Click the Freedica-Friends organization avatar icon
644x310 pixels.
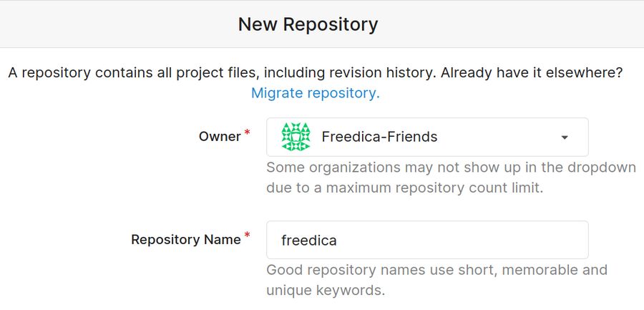click(296, 137)
